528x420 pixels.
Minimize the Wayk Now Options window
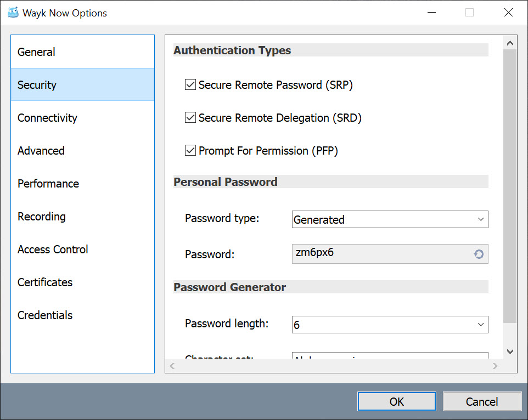click(x=432, y=13)
